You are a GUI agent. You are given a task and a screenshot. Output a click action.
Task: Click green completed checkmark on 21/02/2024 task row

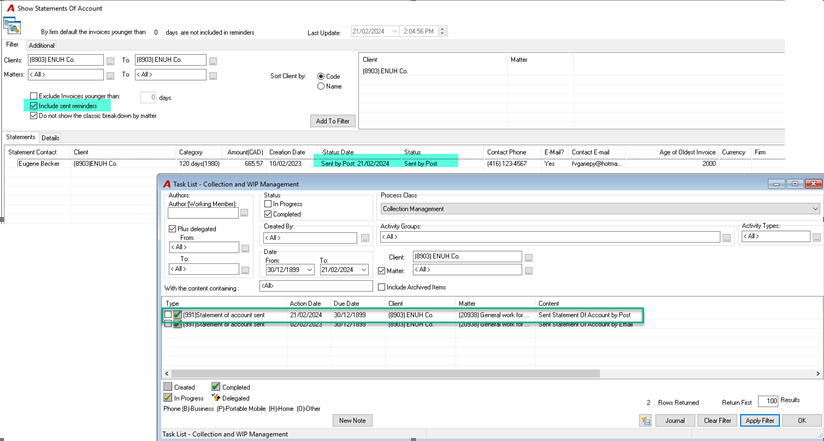tap(177, 315)
